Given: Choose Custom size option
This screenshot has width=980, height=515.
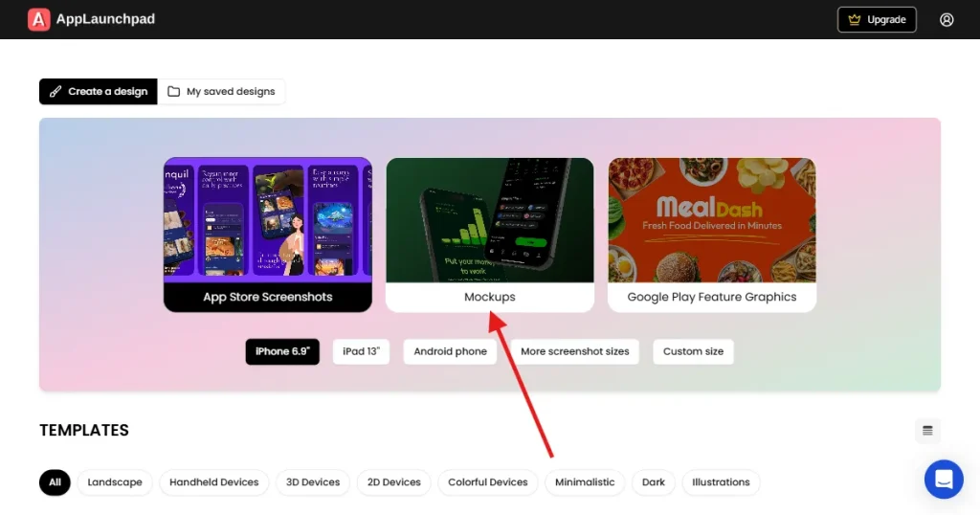Looking at the screenshot, I should [693, 351].
